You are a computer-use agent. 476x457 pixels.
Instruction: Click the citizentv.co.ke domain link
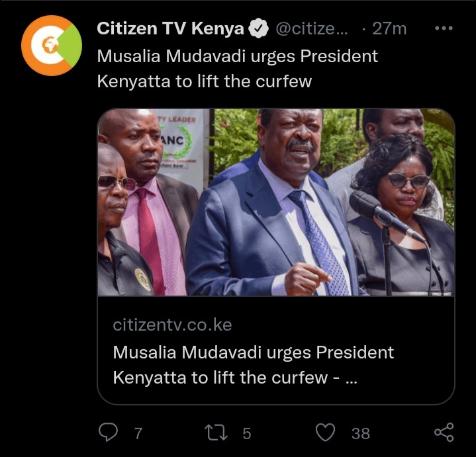tap(172, 325)
